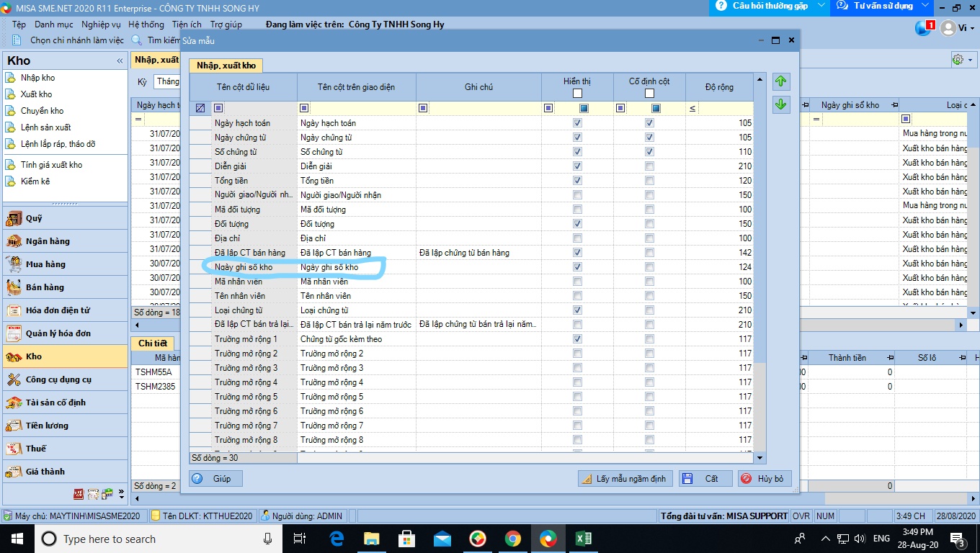Switch to the Chi tiết tab

(153, 343)
